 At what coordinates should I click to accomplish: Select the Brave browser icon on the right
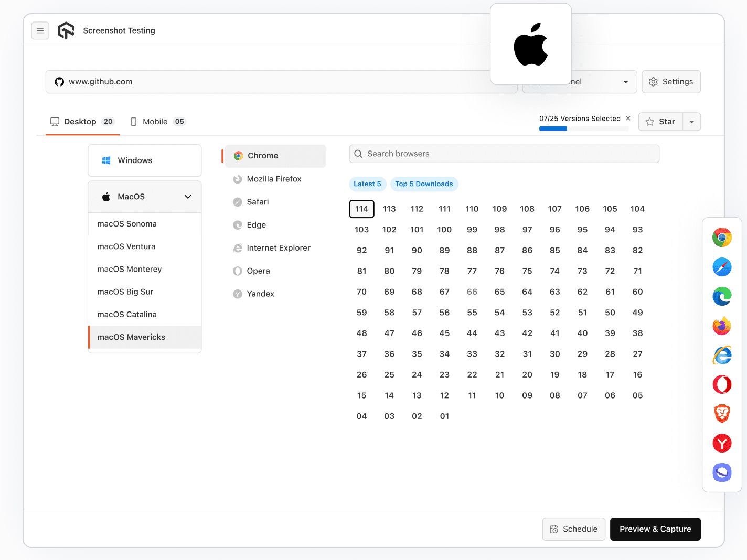[x=722, y=414]
